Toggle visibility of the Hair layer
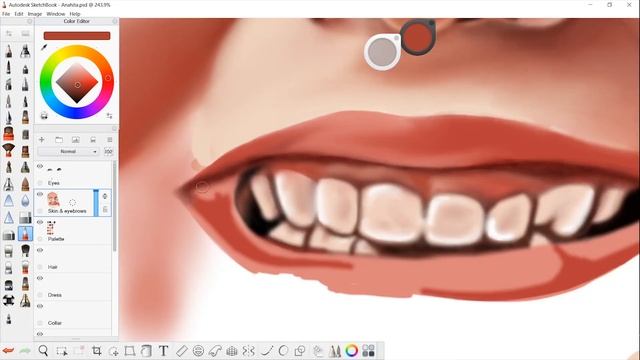Image resolution: width=640 pixels, height=360 pixels. tap(40, 250)
